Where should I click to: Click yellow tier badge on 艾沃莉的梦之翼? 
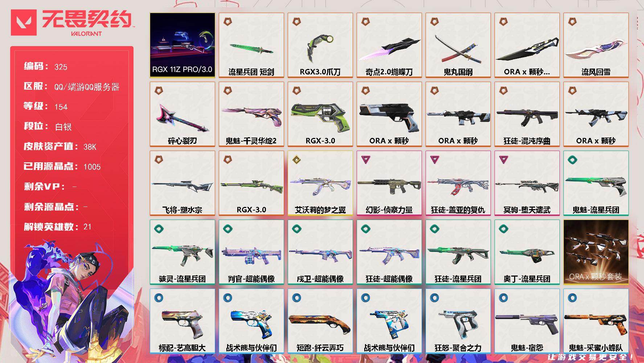point(296,160)
